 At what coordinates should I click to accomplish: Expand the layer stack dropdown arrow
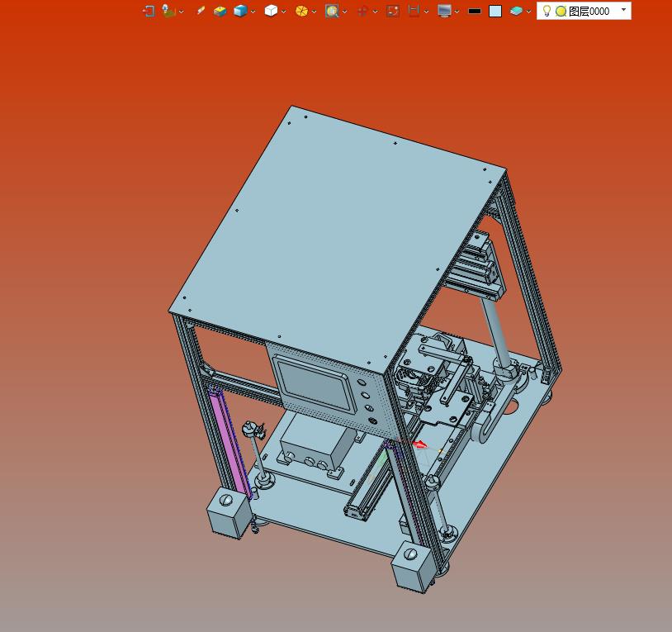pos(528,12)
